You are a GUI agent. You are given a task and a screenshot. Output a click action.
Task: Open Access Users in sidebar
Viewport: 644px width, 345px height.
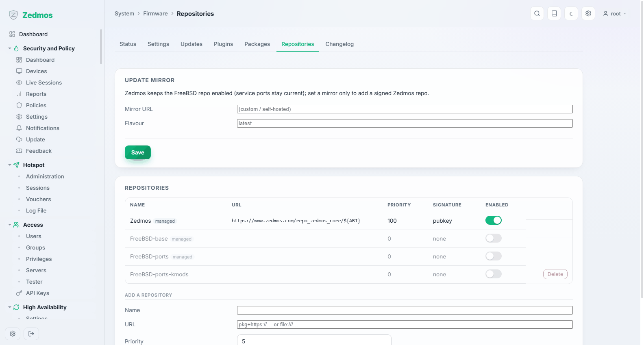(34, 236)
